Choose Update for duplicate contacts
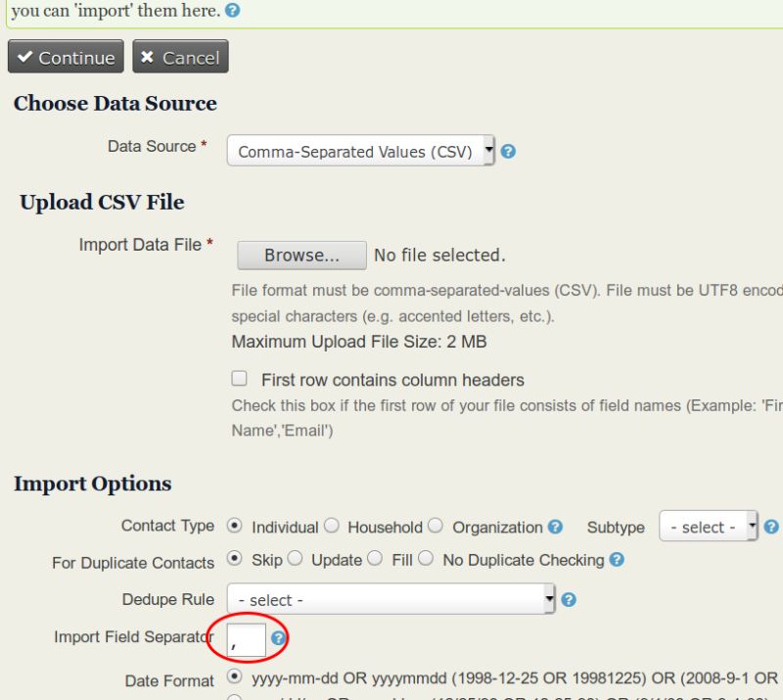 (x=295, y=559)
